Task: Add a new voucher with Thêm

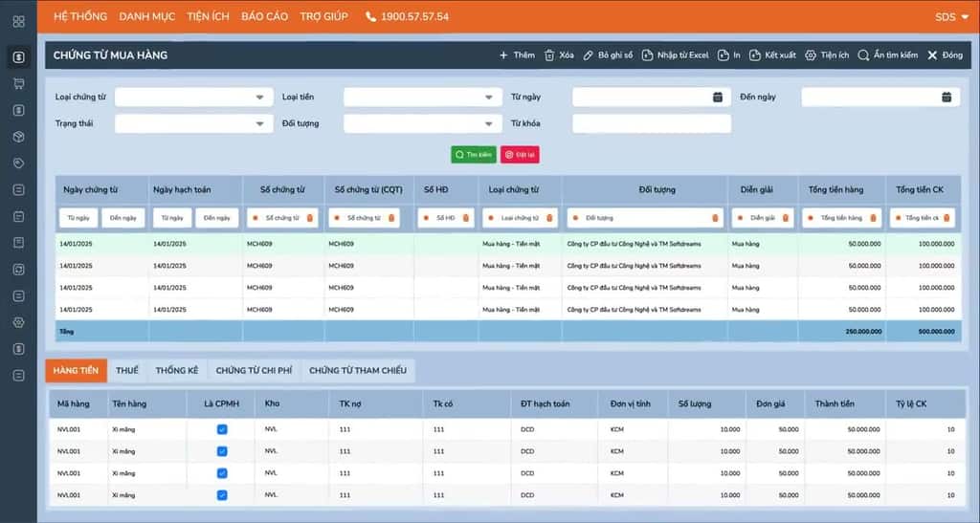Action: point(517,54)
